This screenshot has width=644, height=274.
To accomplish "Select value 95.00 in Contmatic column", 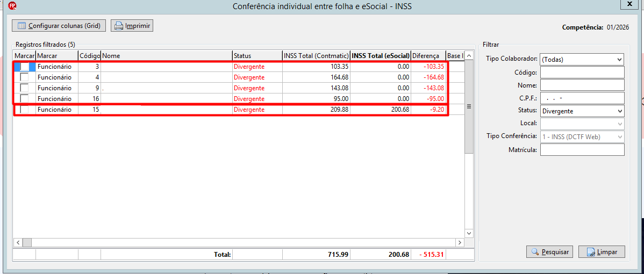I will click(341, 98).
